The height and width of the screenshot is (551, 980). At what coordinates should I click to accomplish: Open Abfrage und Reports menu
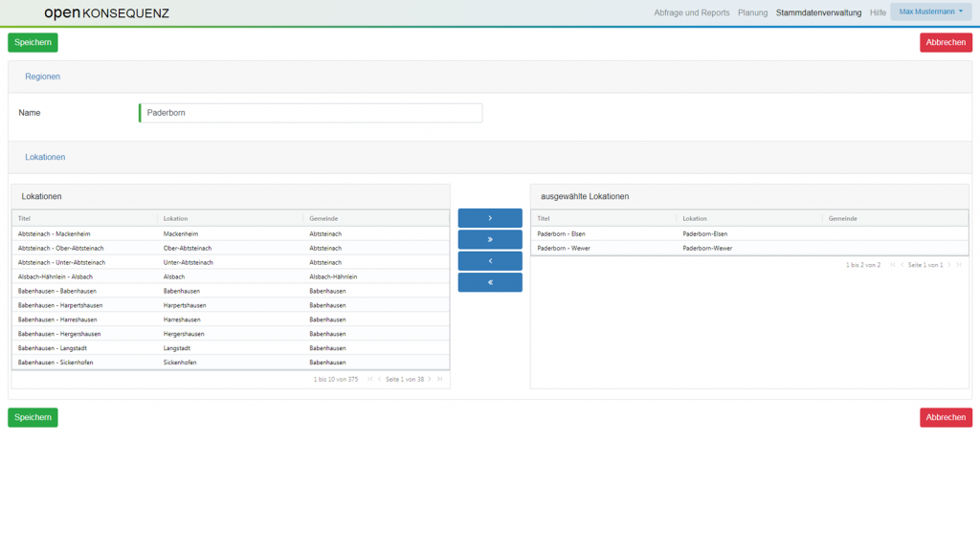[691, 12]
